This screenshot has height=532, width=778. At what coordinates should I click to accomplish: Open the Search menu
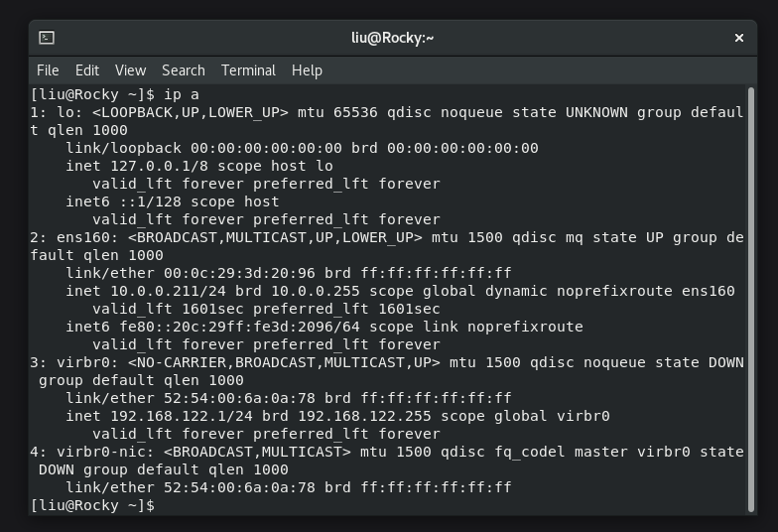click(184, 70)
